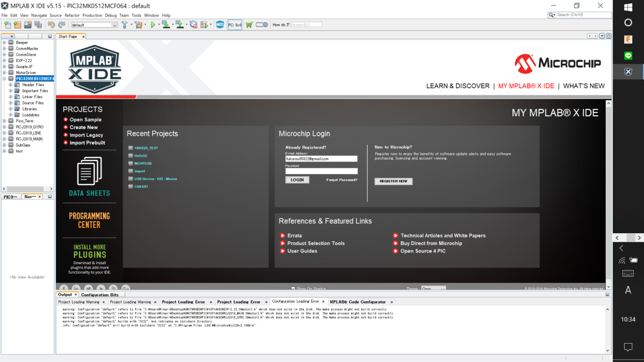Select the first Project Loading Warning tab
The image size is (644, 362).
coord(79,302)
